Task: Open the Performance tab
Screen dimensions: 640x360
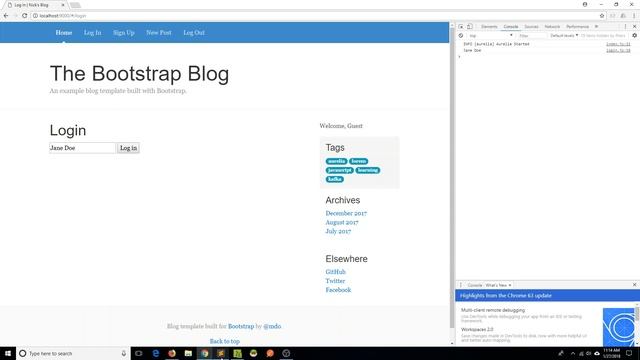Action: (x=578, y=27)
